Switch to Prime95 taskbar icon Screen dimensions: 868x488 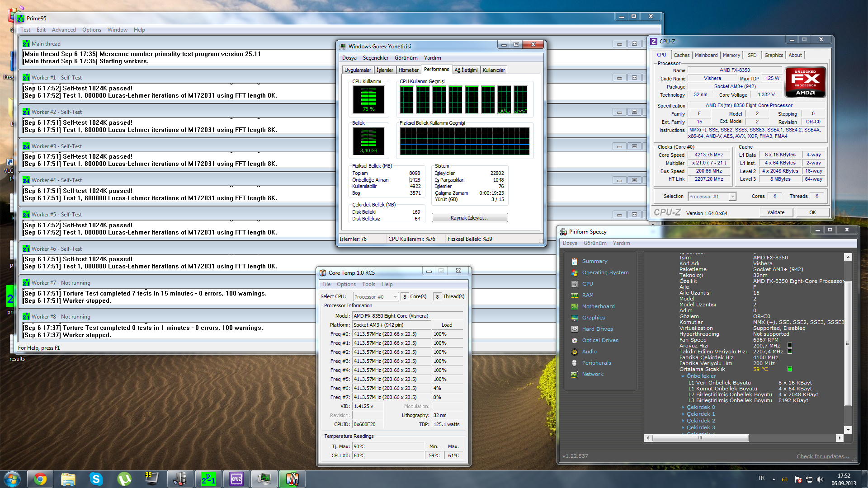pos(208,479)
